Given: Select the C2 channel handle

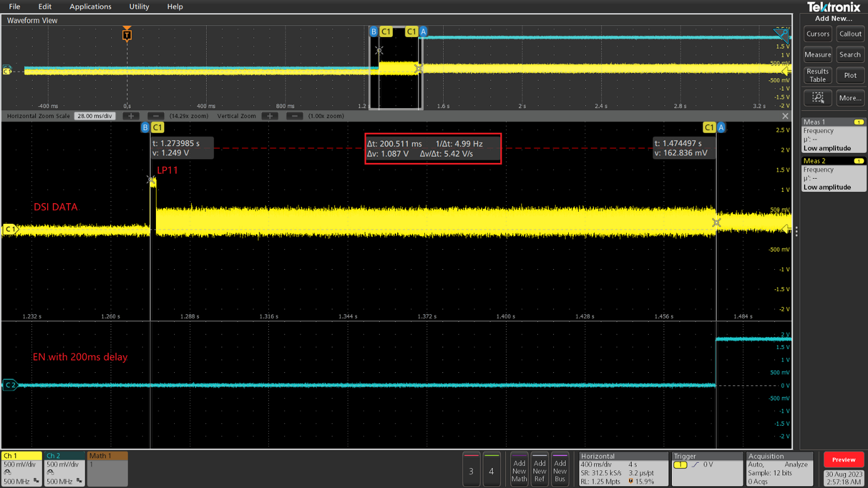Looking at the screenshot, I should pos(10,385).
